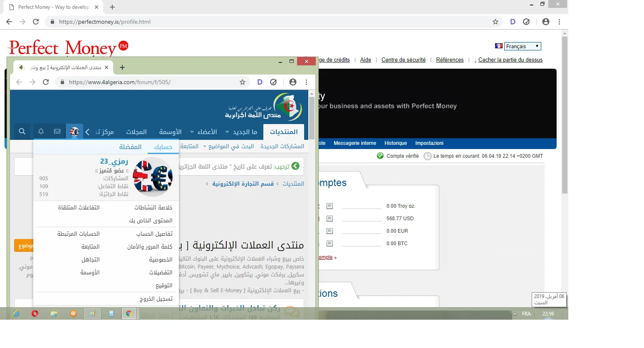The height and width of the screenshot is (348, 644).
Task: Select the حسابك tab in account popup
Action: point(163,147)
